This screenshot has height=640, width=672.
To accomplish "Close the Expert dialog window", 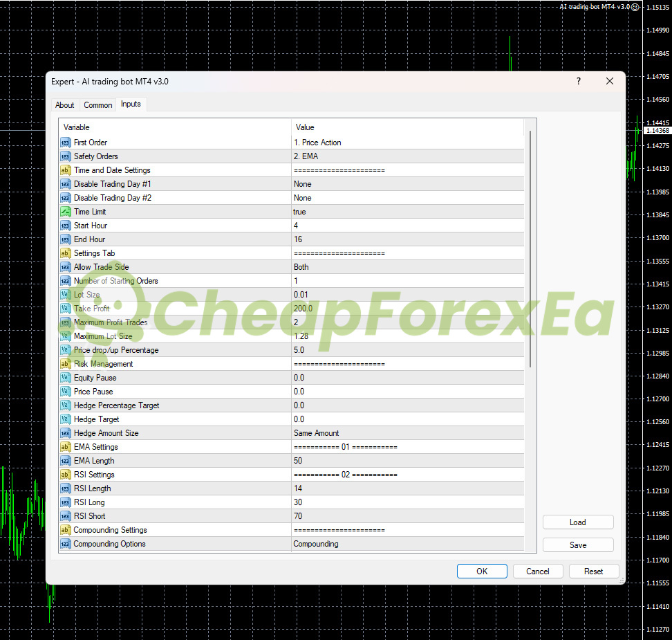I will click(609, 81).
